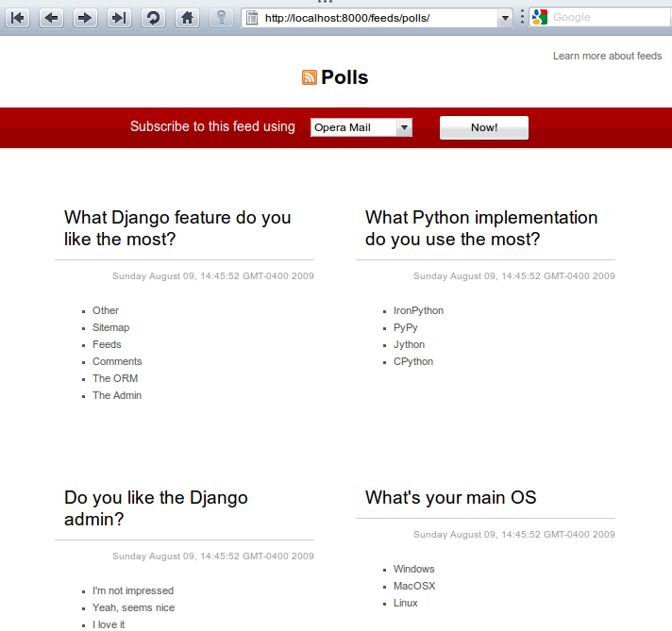Choose the Linux option link

(x=406, y=603)
